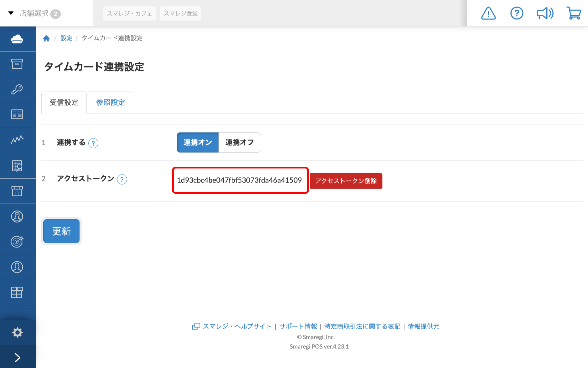Click the warning triangle alert icon
588x368 pixels.
(x=488, y=13)
